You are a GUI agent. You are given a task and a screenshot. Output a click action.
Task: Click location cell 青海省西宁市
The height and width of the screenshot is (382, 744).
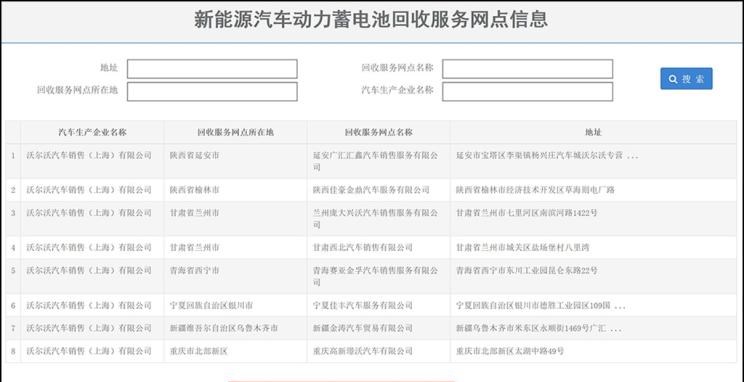(195, 270)
